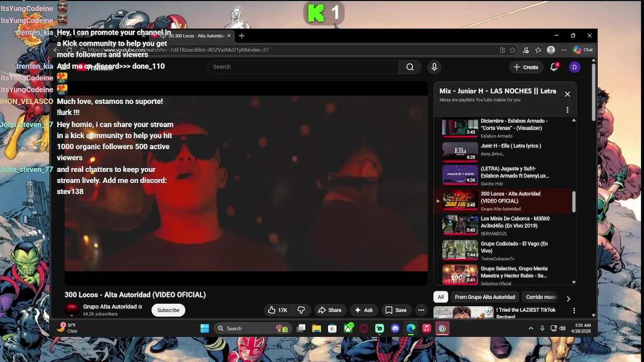Screen dimensions: 644x362
Task: Click the Create button on YouTube
Action: coord(526,67)
